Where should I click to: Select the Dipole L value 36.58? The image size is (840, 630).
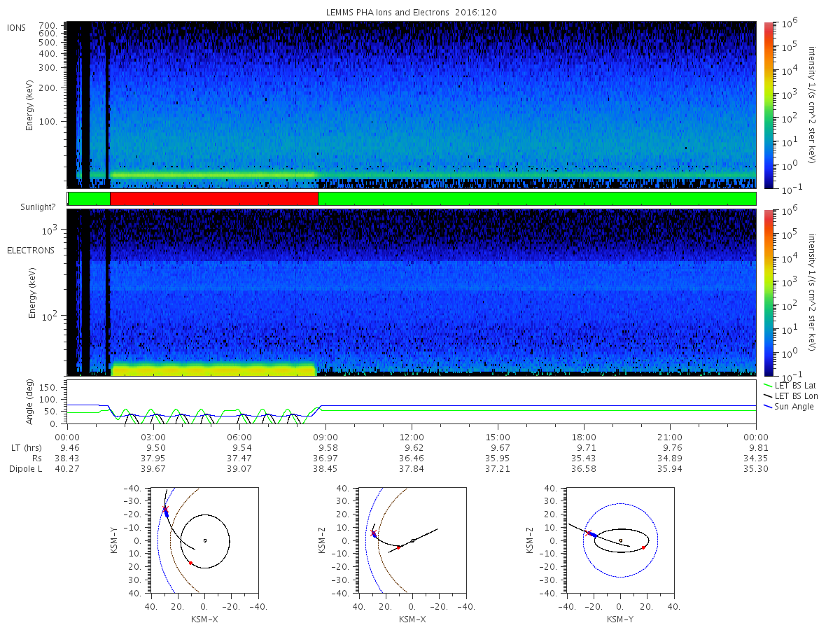583,469
